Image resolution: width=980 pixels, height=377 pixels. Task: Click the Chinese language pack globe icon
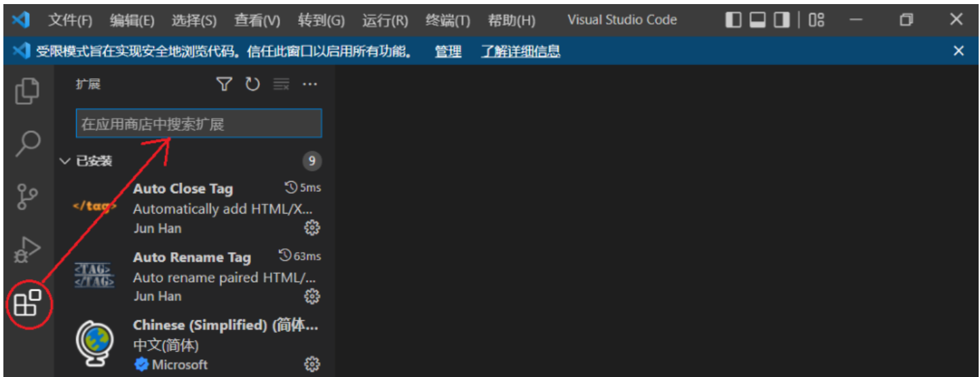pyautogui.click(x=94, y=344)
